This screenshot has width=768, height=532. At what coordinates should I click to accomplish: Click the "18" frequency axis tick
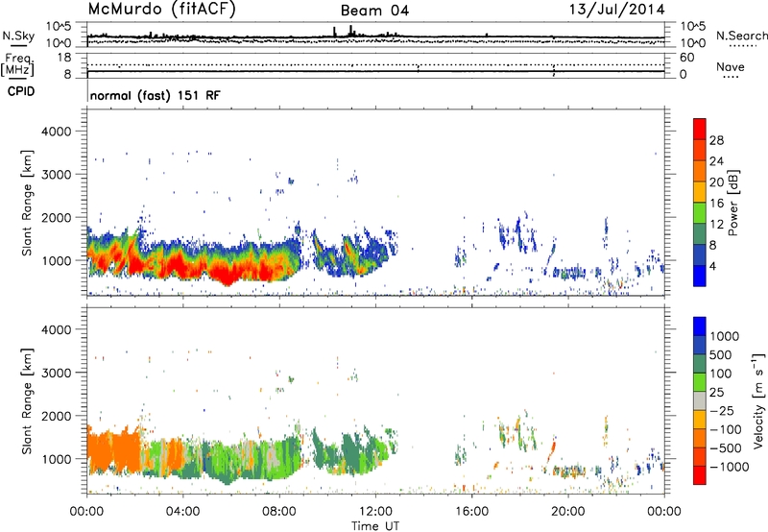click(x=64, y=57)
